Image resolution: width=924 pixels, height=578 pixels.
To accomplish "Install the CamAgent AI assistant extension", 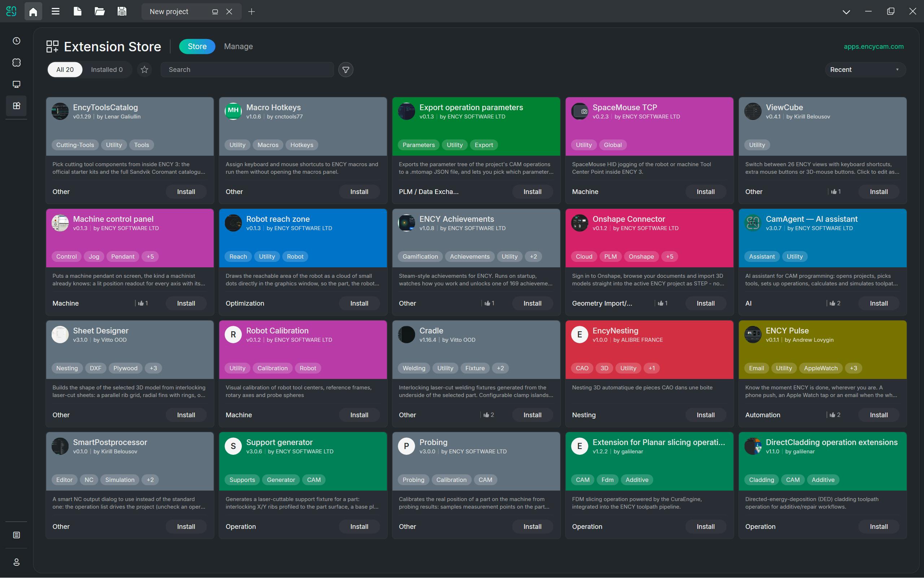I will 879,303.
